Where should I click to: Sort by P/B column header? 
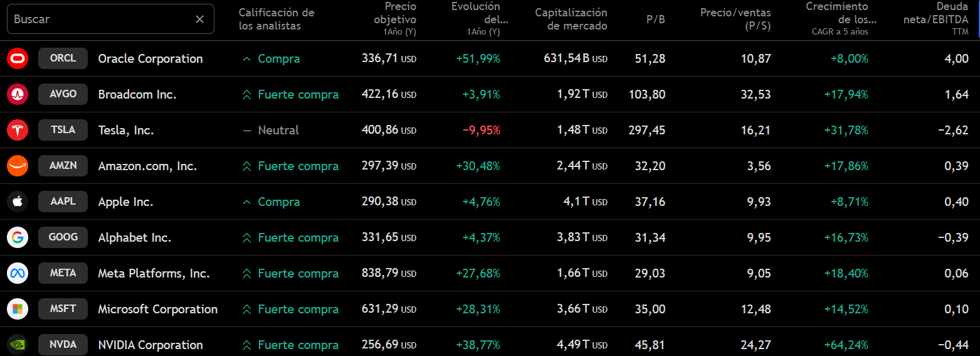click(x=655, y=19)
